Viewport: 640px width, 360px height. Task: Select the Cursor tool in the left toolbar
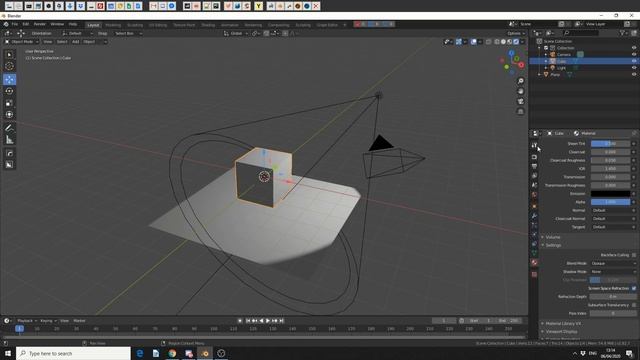pos(9,66)
